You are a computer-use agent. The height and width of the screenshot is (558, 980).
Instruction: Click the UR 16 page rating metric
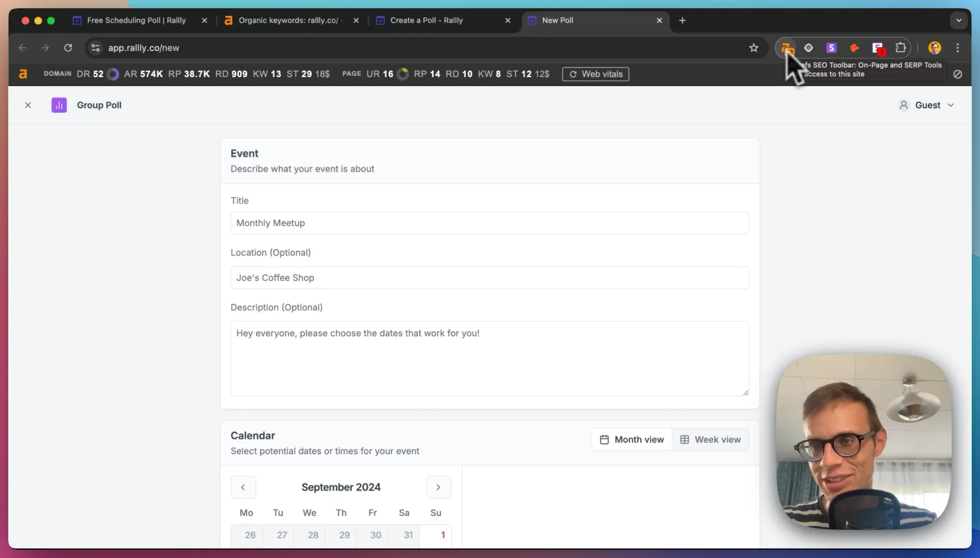(x=380, y=74)
